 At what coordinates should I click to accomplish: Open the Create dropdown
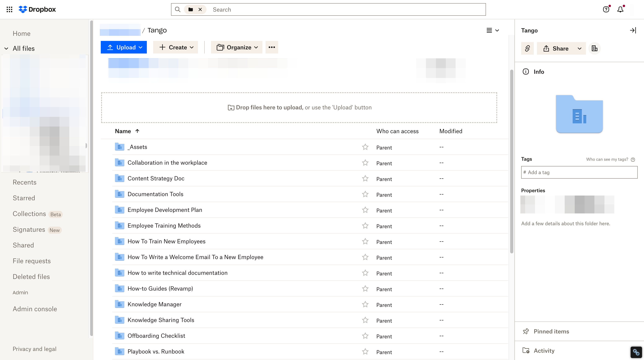point(176,47)
